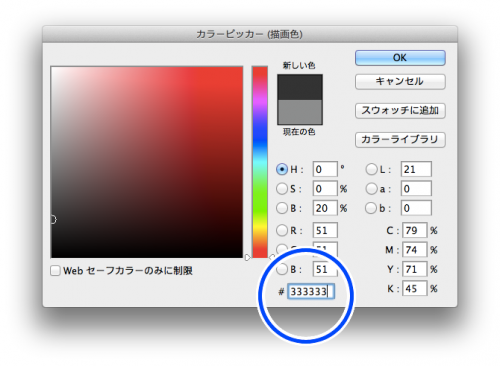Click the M magenta field showing 74

415,250
